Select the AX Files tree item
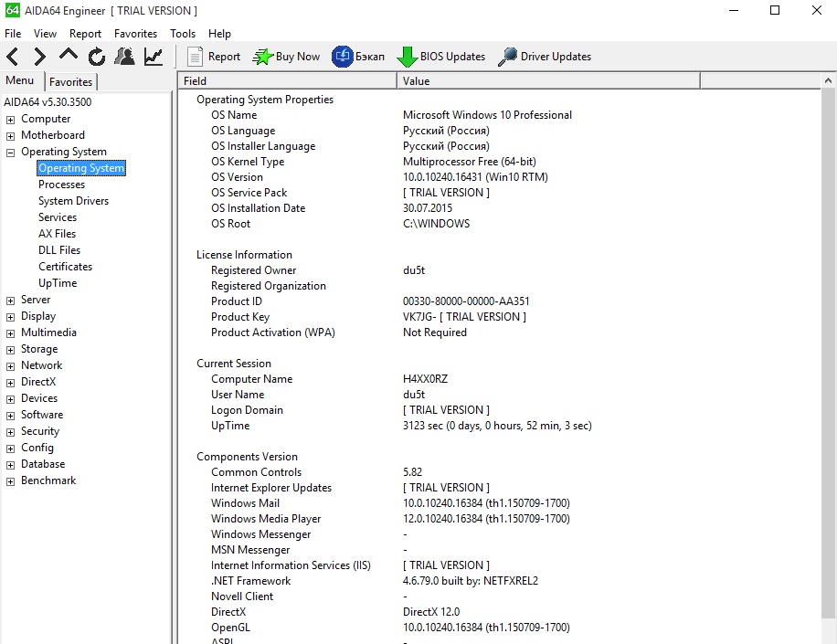 pos(58,234)
